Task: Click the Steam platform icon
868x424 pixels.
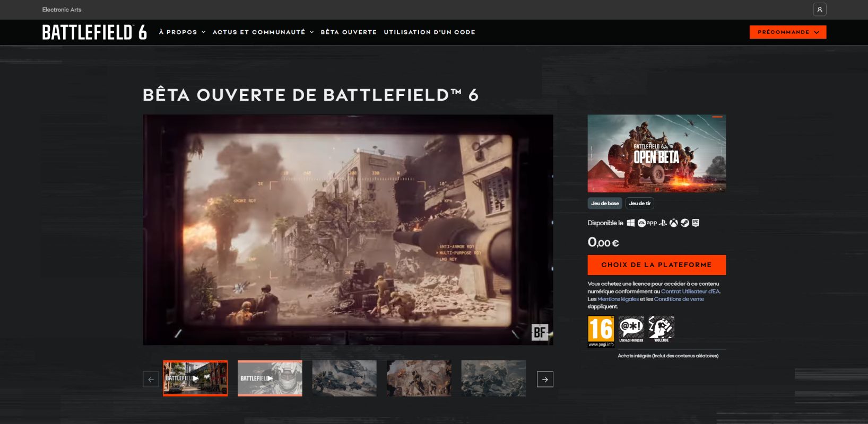Action: tap(685, 223)
